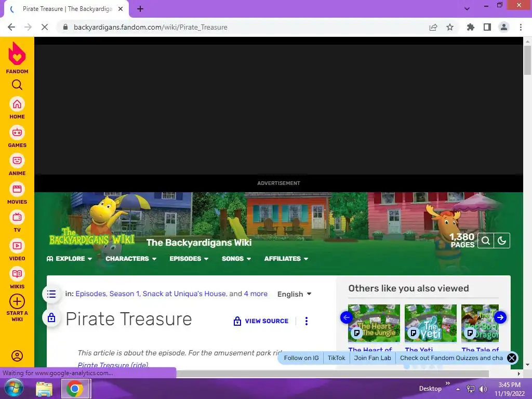Viewport: 532px width, 399px height.
Task: Open the Fandom logo home link
Action: click(17, 58)
